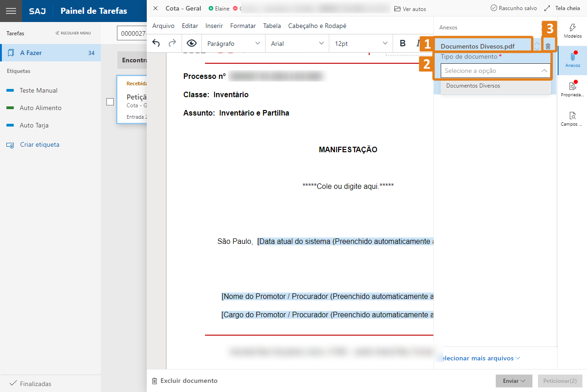Collapse the sidebar with the hamburger icon

pyautogui.click(x=11, y=11)
